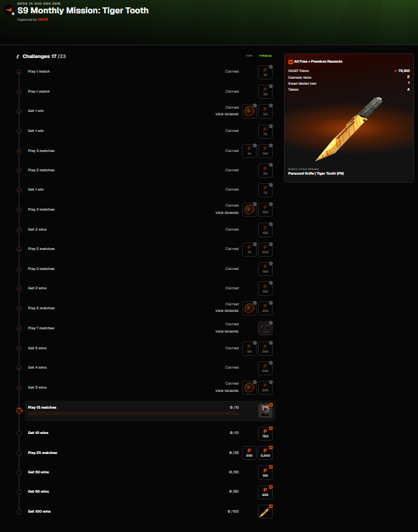Open VIEW REWARD in the Get 1 win row
Viewport: 418px width, 532px height.
click(227, 115)
